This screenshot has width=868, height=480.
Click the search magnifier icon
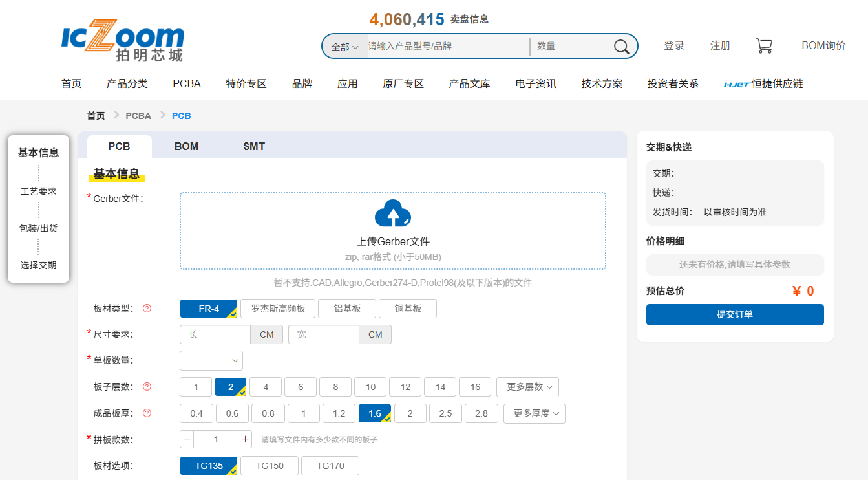pos(621,47)
